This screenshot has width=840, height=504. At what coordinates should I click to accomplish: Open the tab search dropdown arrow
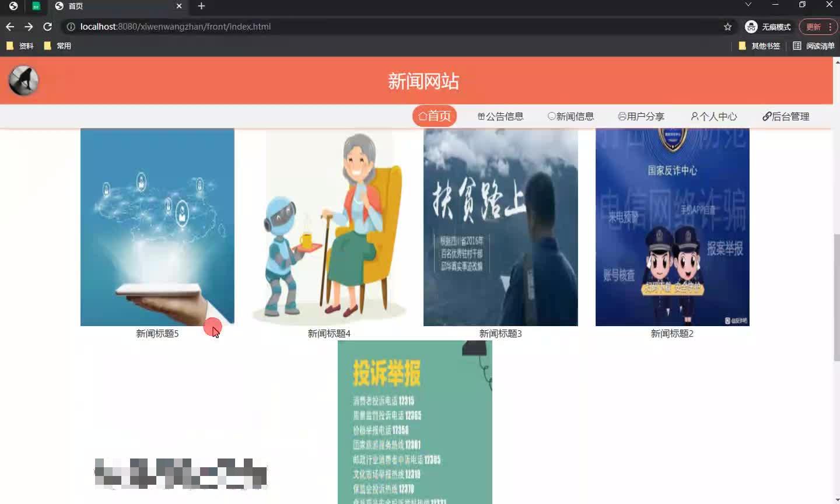point(748,6)
